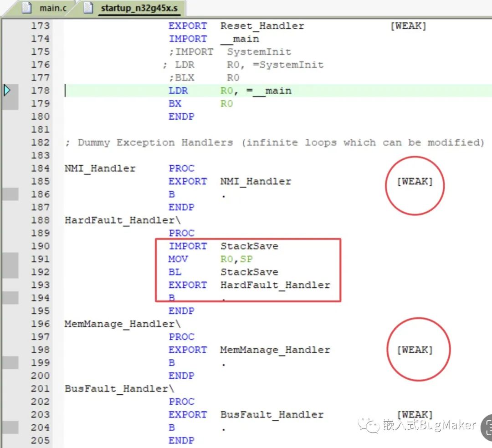Click 'EXPORT' keyword on line 185

click(x=188, y=182)
